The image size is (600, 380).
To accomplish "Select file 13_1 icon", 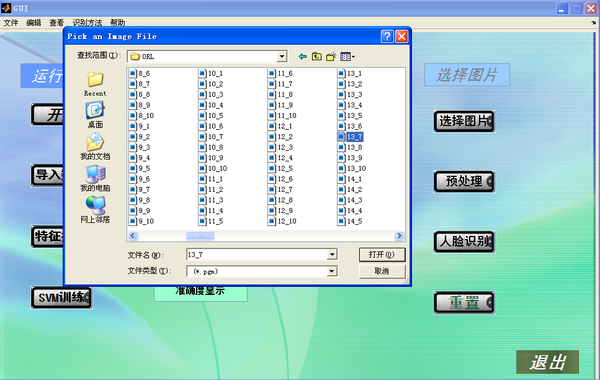I will click(x=341, y=73).
